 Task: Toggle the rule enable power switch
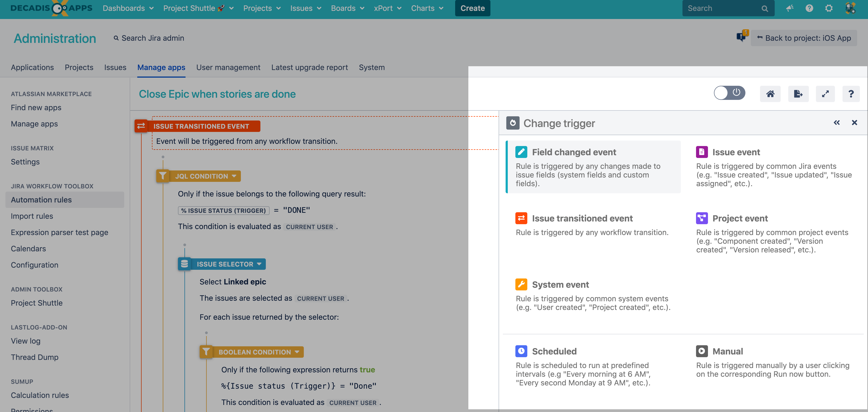point(729,93)
